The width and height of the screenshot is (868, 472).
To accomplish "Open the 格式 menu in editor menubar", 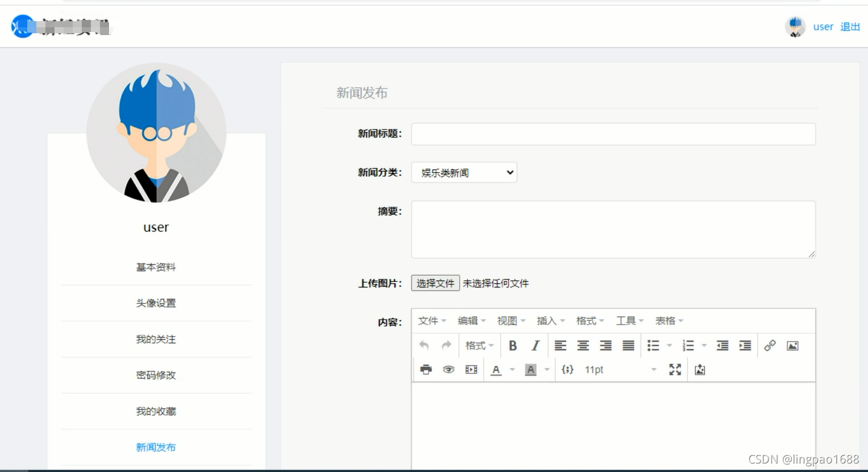I will (590, 321).
